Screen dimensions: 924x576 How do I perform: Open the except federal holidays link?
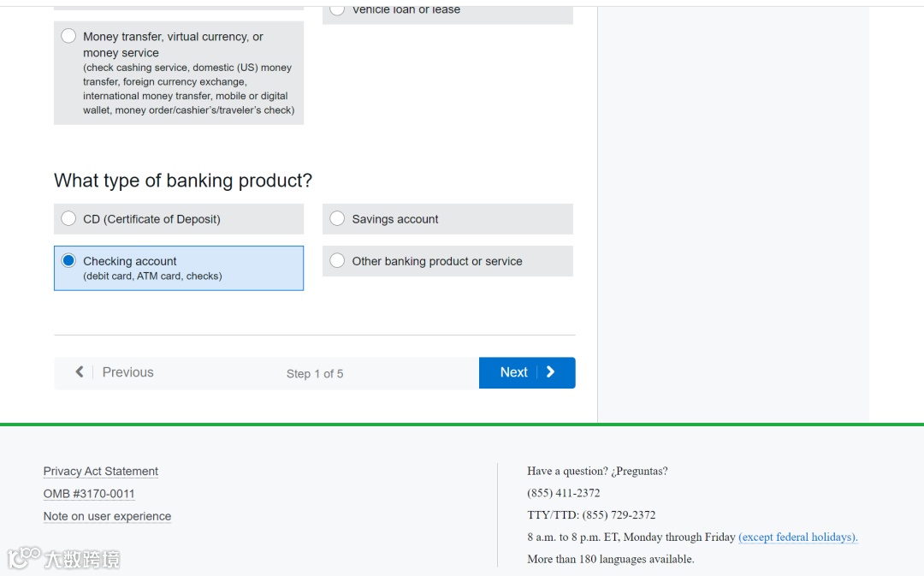(x=797, y=537)
